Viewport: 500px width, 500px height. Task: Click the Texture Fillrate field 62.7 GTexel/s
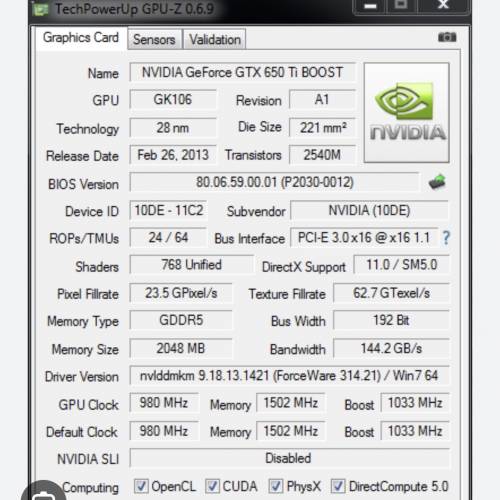(391, 293)
